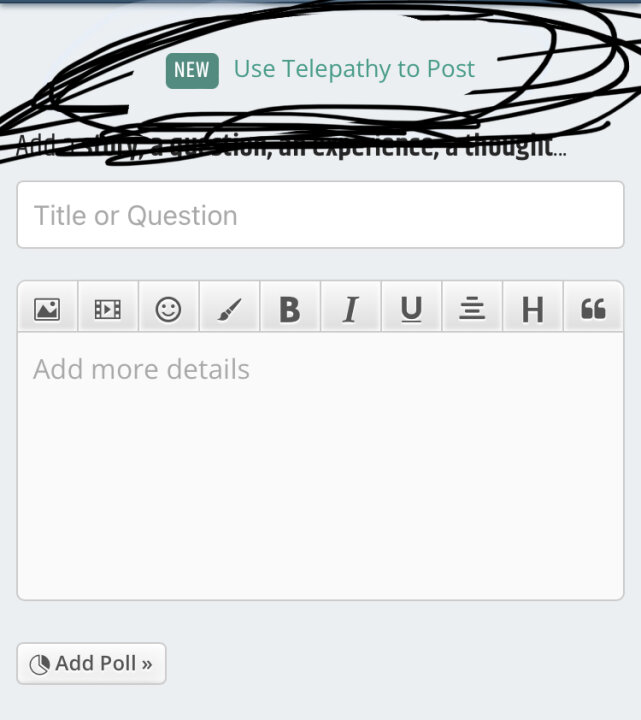Select the paintbrush drawing tool
Viewport: 641px width, 720px height.
tap(229, 309)
